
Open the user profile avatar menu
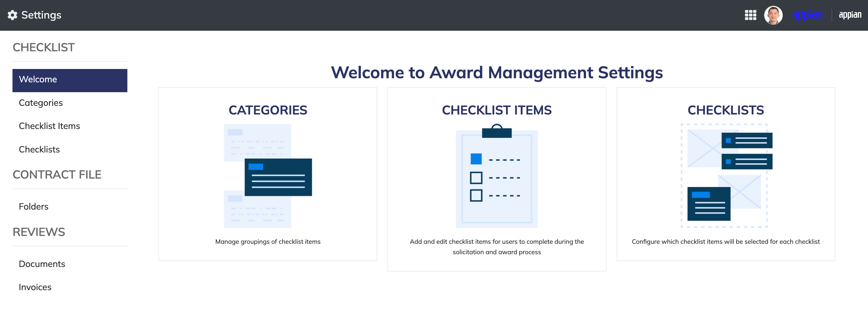pos(773,15)
